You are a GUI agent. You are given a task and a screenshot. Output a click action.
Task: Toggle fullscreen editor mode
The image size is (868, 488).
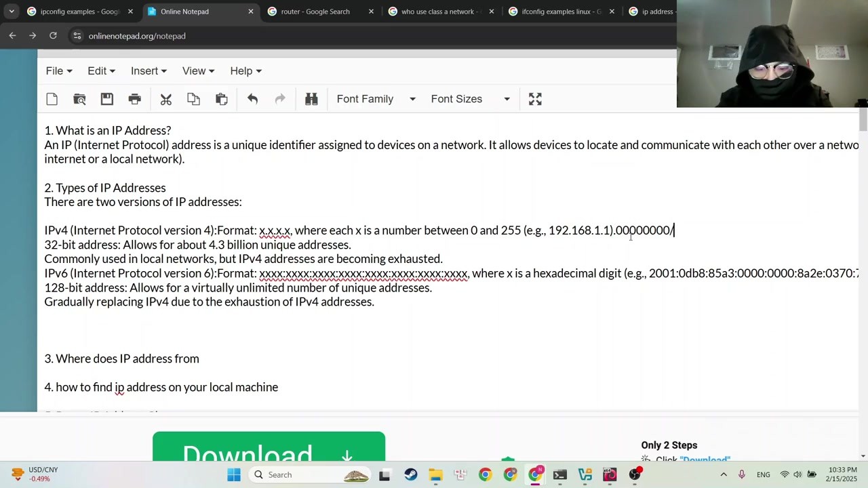(x=535, y=99)
